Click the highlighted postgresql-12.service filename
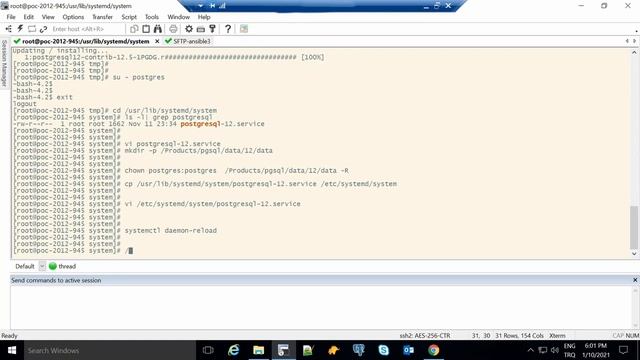The width and height of the screenshot is (640, 360). click(222, 124)
